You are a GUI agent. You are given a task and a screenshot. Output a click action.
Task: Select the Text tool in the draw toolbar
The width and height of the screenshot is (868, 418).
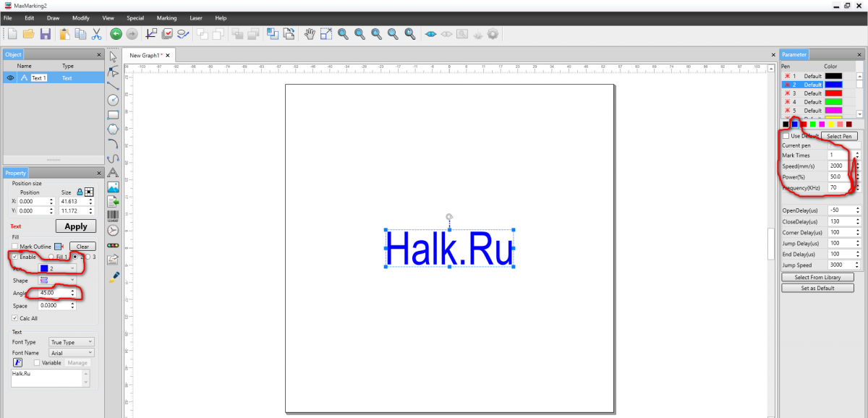pyautogui.click(x=113, y=173)
